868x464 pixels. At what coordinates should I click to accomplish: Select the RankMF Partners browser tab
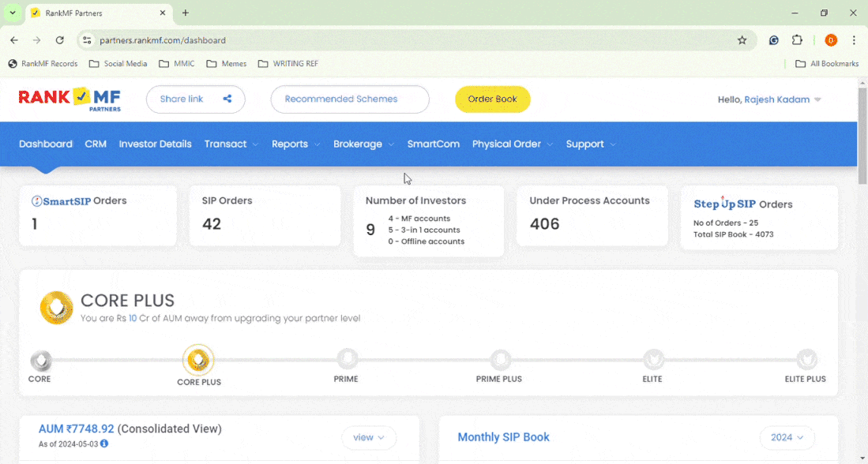tap(100, 13)
